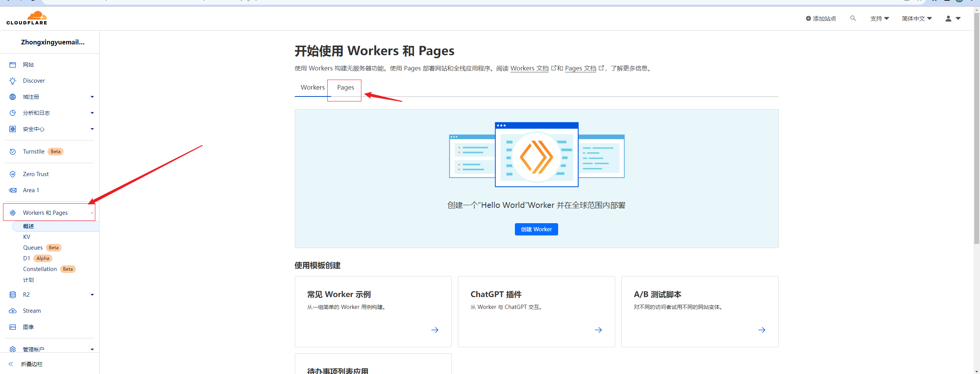This screenshot has width=980, height=374.
Task: Open the search magnifier icon
Action: [853, 18]
